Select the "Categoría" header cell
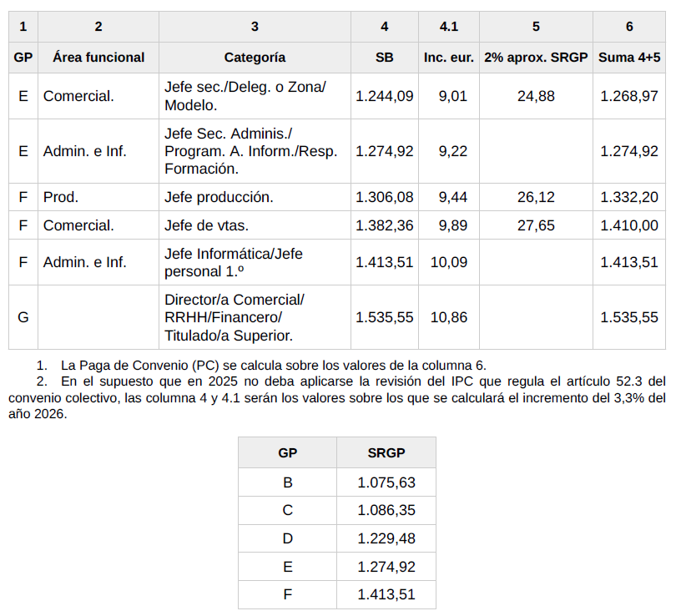Image resolution: width=681 pixels, height=616 pixels. (x=255, y=58)
